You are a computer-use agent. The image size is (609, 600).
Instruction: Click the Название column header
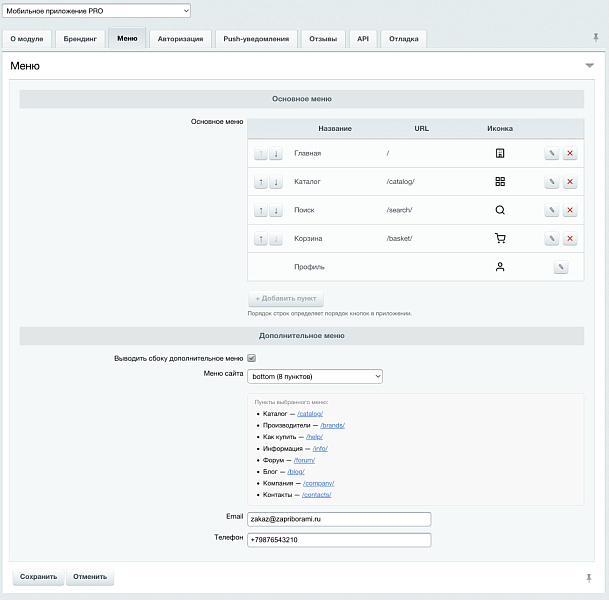pos(335,129)
